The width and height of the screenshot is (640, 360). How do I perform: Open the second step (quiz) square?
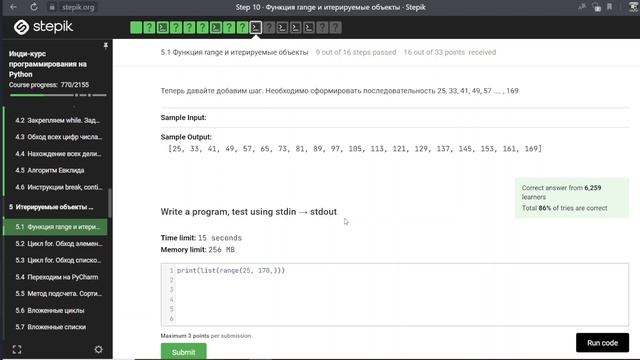[x=149, y=27]
